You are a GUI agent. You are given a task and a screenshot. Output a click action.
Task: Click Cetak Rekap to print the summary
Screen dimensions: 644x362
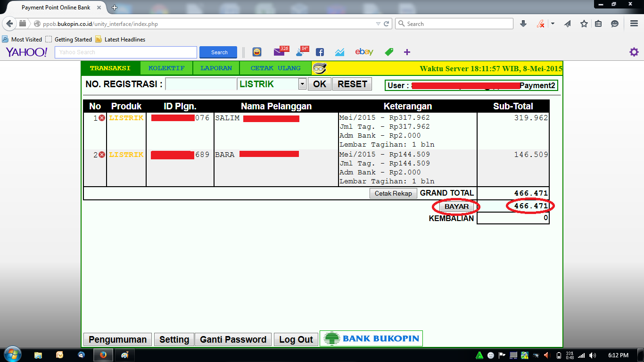pos(393,193)
